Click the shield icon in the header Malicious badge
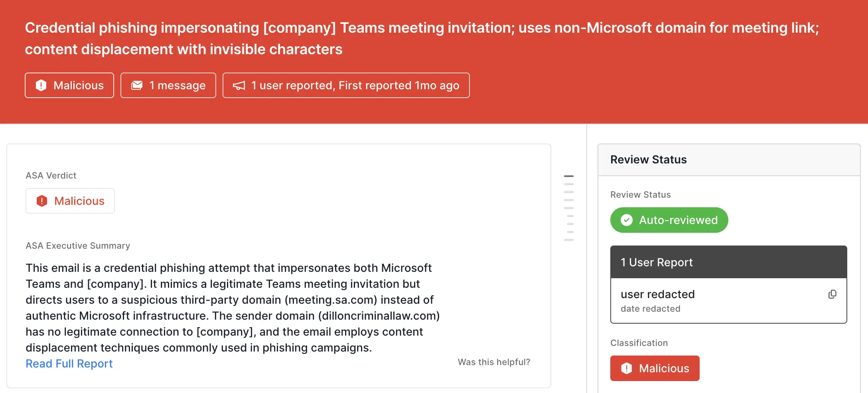Image resolution: width=868 pixels, height=393 pixels. [41, 85]
